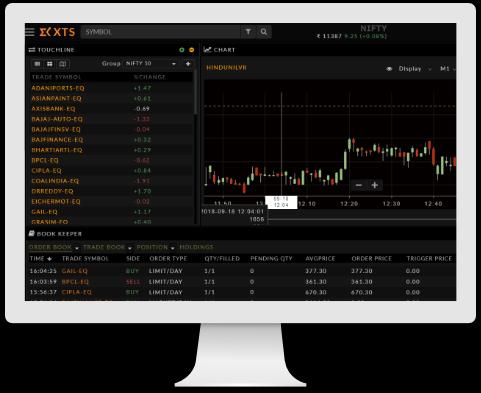The height and width of the screenshot is (393, 481).
Task: Select ADANIPORTS-EQ in the touchline list
Action: (x=58, y=88)
